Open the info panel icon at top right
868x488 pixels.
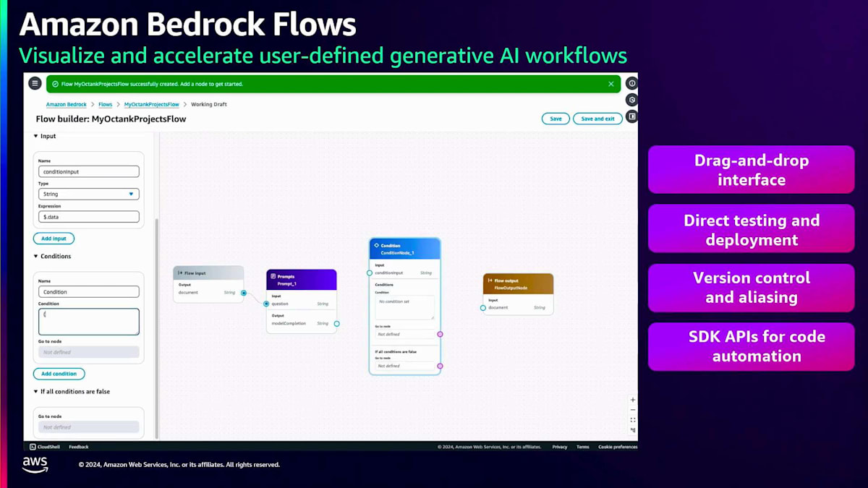[x=632, y=83]
